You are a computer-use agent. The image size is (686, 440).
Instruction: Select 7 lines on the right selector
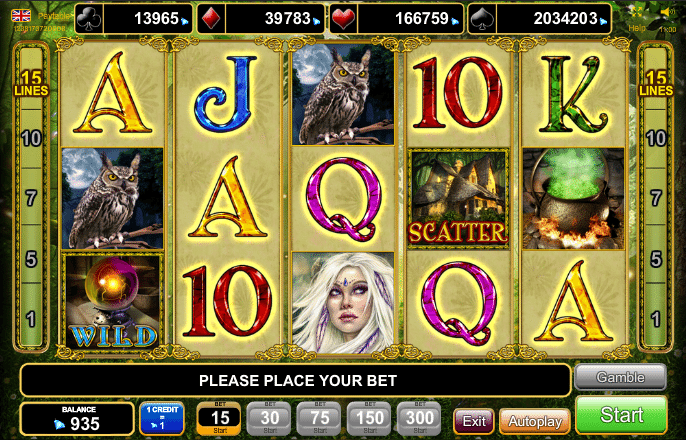pyautogui.click(x=655, y=198)
